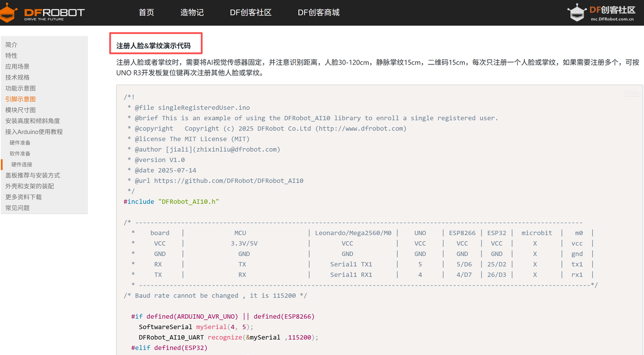Select 软件准备 sub-item in sidebar
This screenshot has width=644, height=355.
click(x=20, y=154)
